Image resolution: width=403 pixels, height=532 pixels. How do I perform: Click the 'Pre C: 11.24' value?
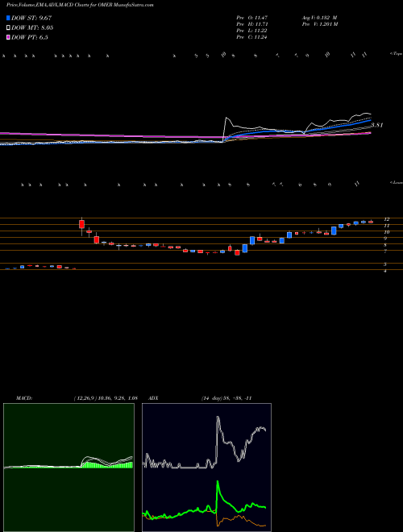(x=252, y=37)
